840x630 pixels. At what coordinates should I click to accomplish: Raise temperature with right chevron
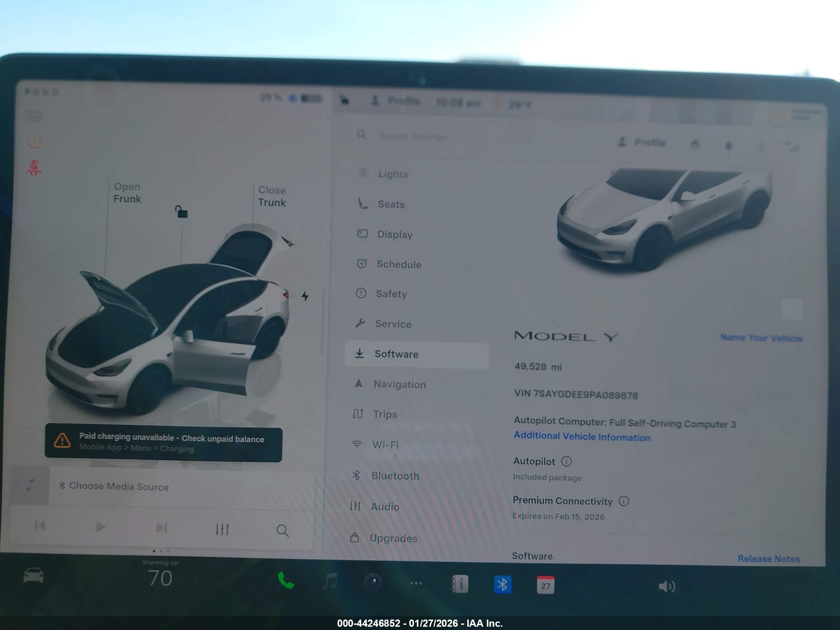[x=196, y=579]
